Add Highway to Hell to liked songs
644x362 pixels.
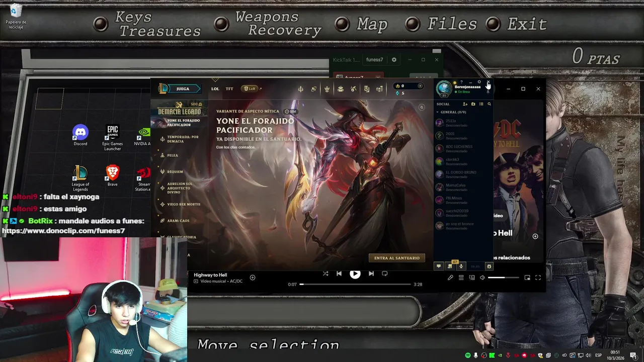[x=253, y=278]
